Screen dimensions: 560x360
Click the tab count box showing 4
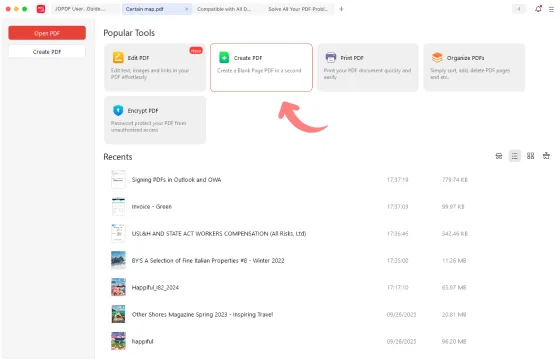pyautogui.click(x=519, y=9)
